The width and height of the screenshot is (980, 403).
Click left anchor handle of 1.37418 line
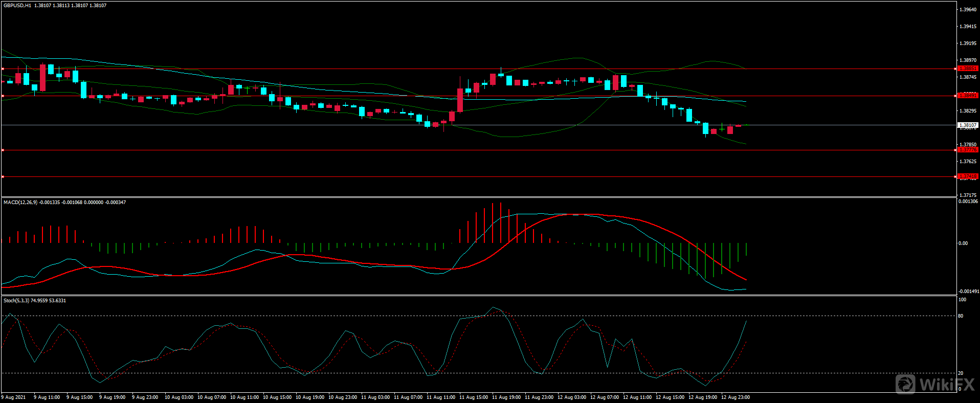pyautogui.click(x=3, y=176)
